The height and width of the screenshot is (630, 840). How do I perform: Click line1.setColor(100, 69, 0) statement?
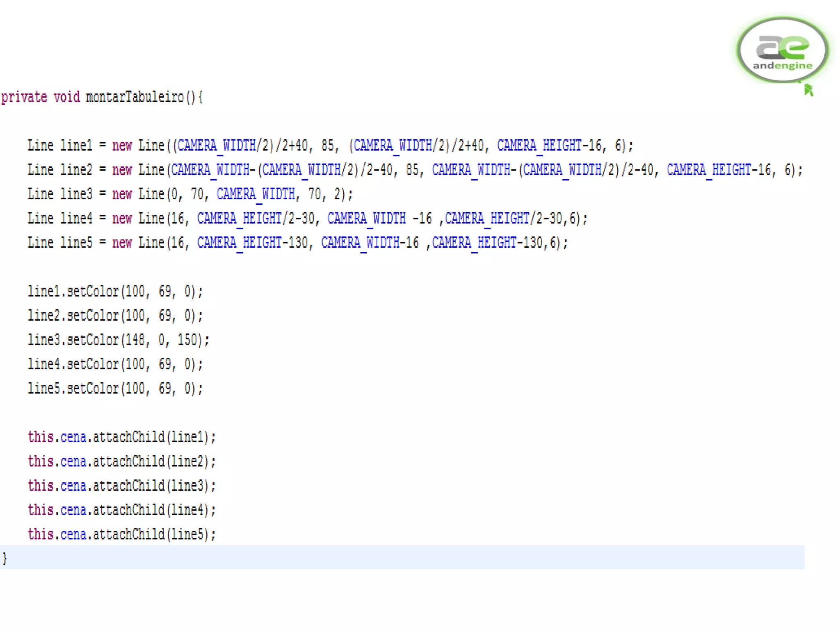click(x=115, y=291)
